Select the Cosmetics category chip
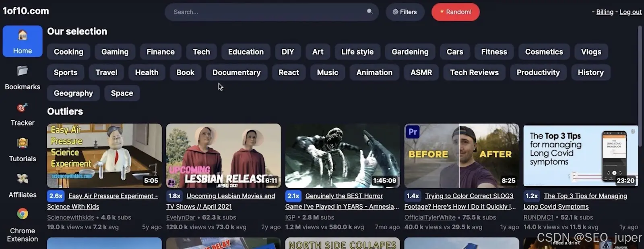This screenshot has width=644, height=249. pos(544,52)
